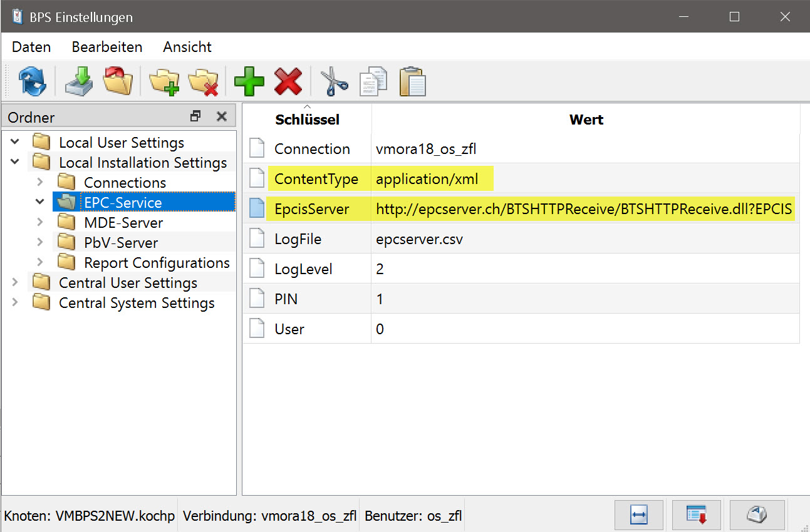Screen dimensions: 810x532
Task: Click the table with red arrow button
Action: tap(697, 515)
